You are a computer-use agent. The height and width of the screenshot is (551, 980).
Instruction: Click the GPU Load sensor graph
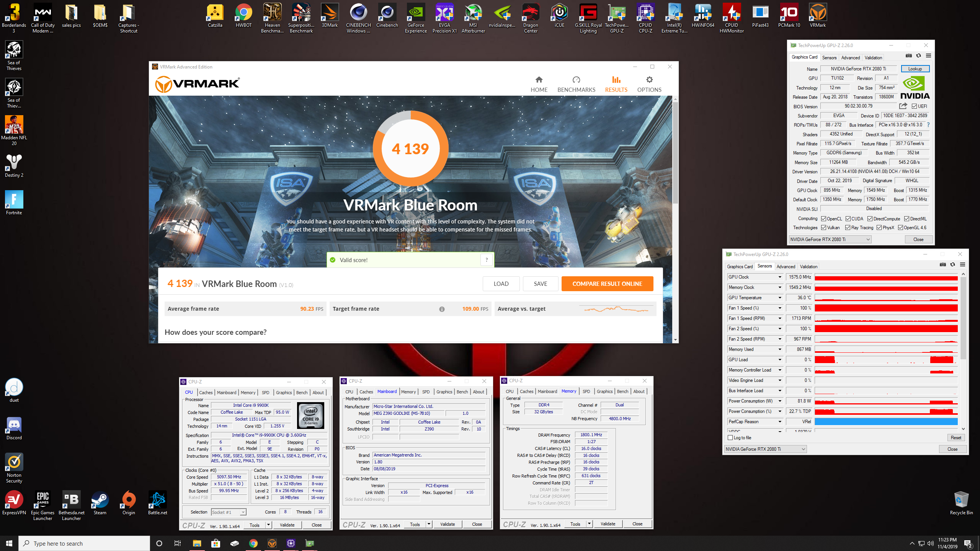point(886,360)
